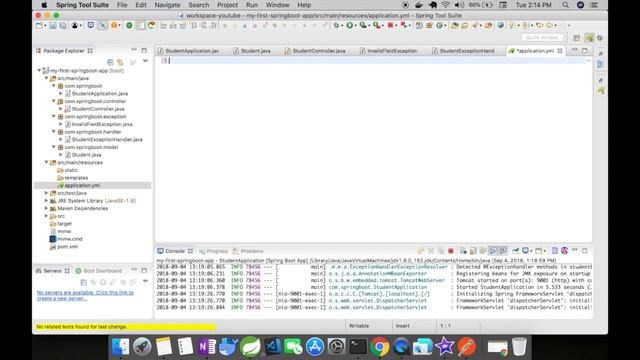The height and width of the screenshot is (360, 640).
Task: Switch to the Student.java editor tab
Action: pyautogui.click(x=252, y=51)
